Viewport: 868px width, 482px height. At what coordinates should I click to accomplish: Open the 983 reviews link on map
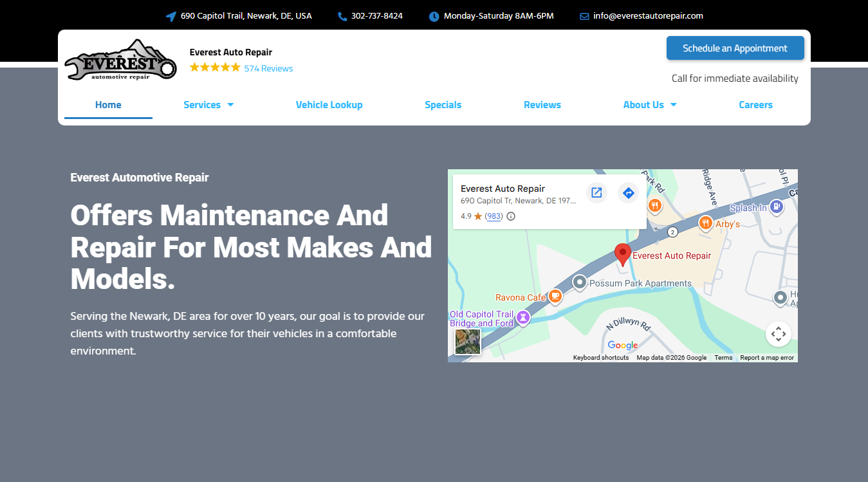[494, 216]
